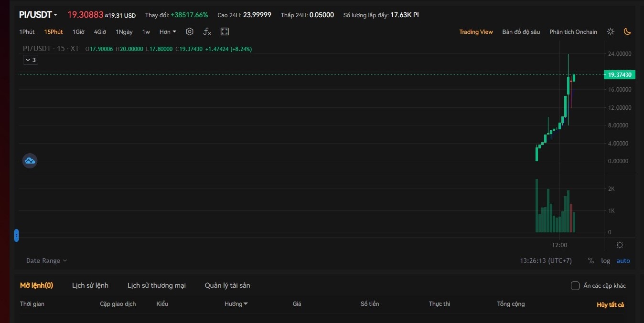This screenshot has width=644, height=323.
Task: Click Hủy tất cả to cancel orders
Action: coord(610,304)
